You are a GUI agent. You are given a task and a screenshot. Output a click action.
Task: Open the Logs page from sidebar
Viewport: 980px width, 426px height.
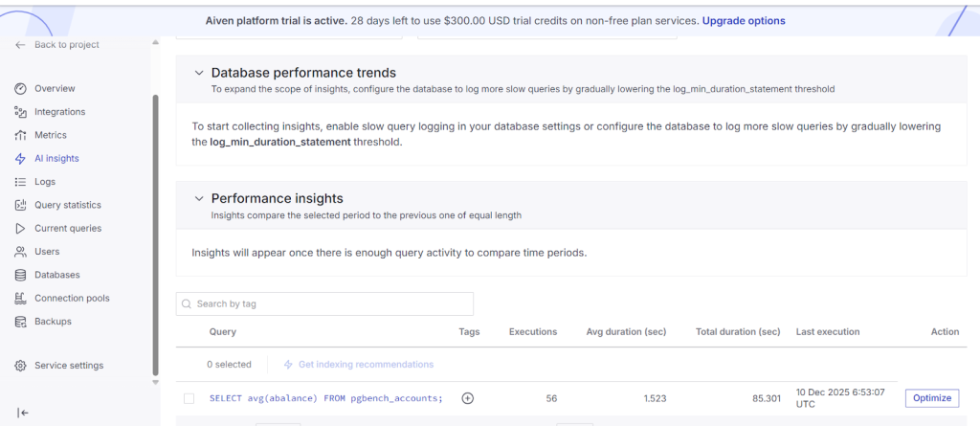45,182
